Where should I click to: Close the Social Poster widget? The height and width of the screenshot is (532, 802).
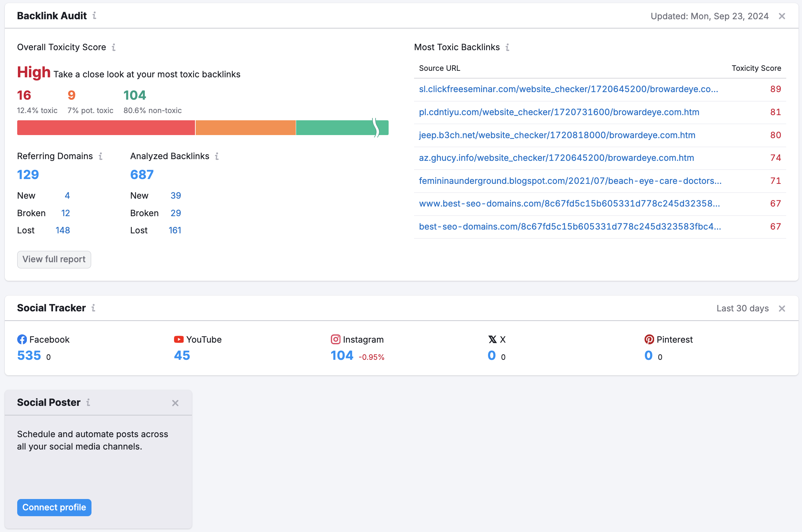coord(175,403)
